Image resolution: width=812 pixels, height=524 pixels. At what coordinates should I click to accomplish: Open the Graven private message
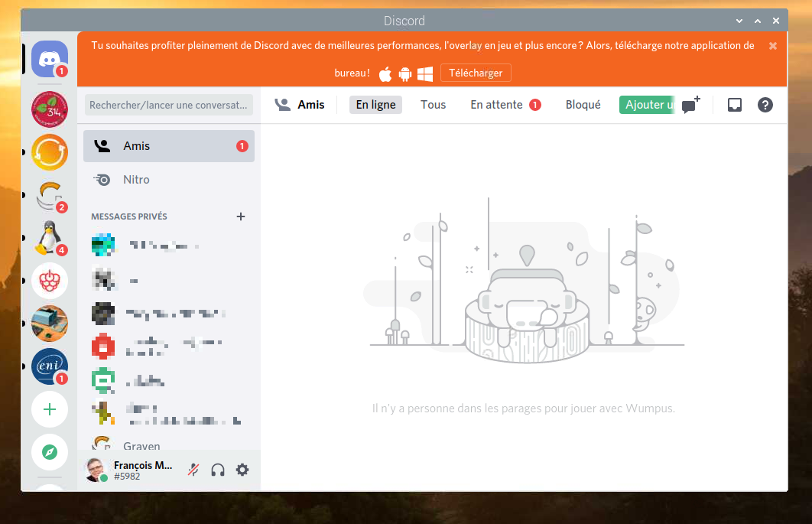169,444
